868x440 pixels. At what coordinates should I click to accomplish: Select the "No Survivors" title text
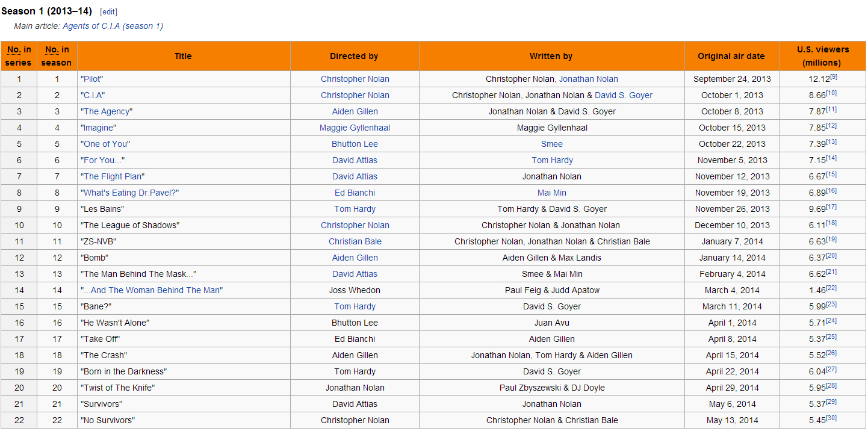pos(108,420)
